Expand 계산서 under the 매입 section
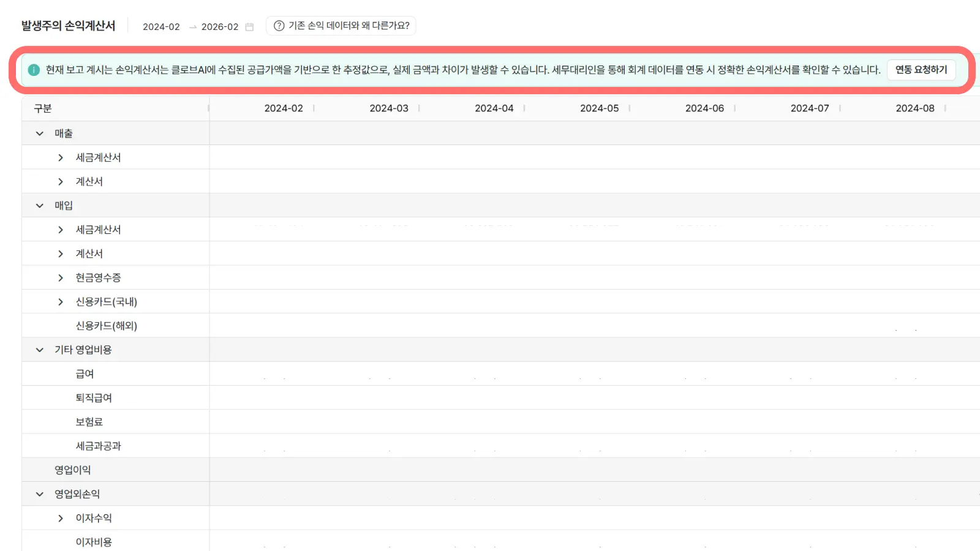Image resolution: width=980 pixels, height=551 pixels. point(61,254)
